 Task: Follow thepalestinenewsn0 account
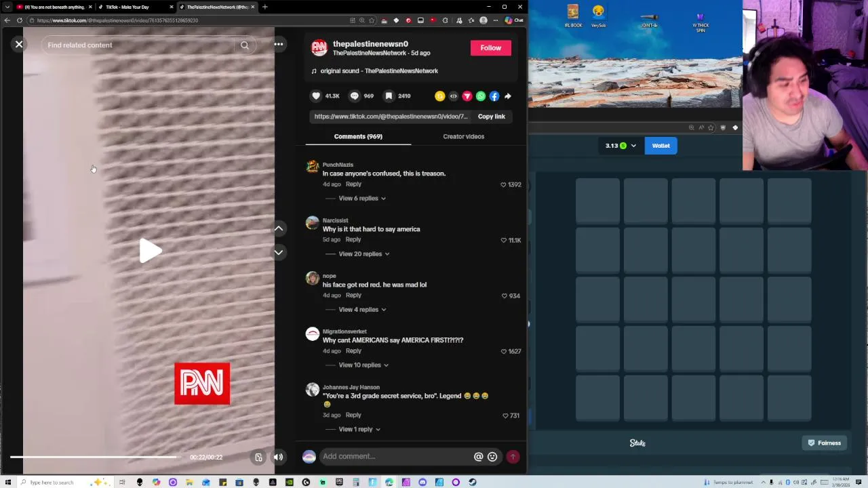[490, 47]
